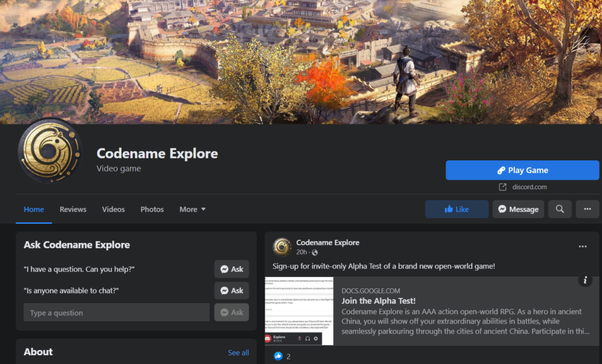This screenshot has height=364, width=602.
Task: Ask "I have a question. Can you help?"
Action: coord(232,269)
